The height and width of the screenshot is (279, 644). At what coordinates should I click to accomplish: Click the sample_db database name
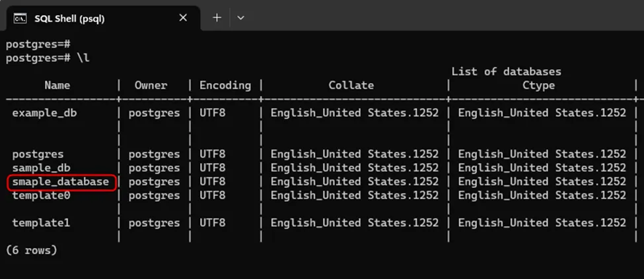pos(41,168)
